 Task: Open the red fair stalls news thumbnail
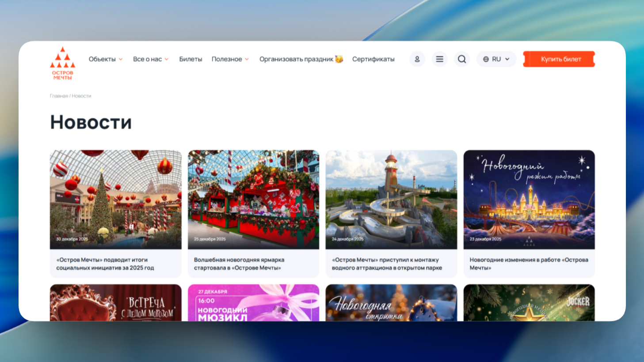click(x=253, y=200)
